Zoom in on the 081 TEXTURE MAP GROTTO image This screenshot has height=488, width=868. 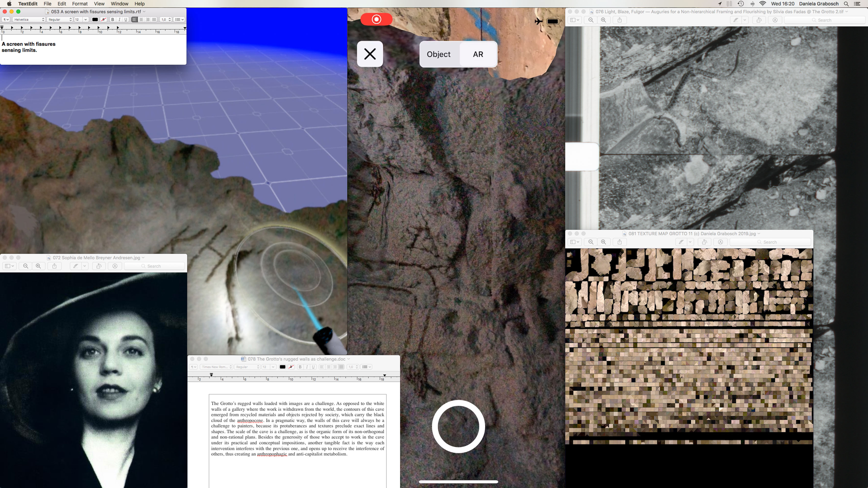(603, 242)
